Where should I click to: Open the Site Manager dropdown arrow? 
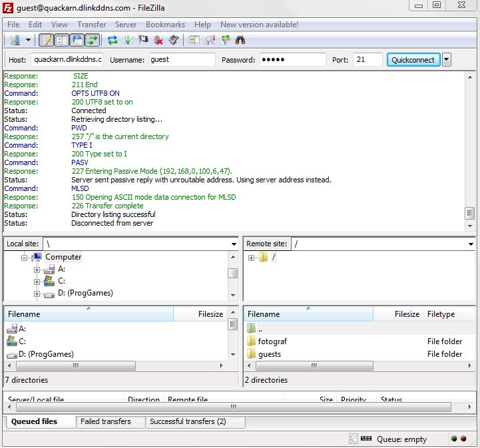[x=28, y=40]
